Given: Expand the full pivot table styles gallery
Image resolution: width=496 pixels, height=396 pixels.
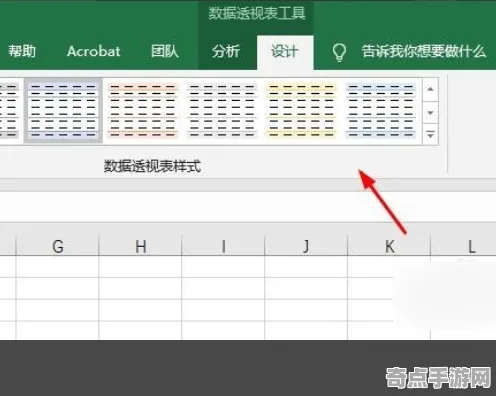Looking at the screenshot, I should click(x=430, y=134).
